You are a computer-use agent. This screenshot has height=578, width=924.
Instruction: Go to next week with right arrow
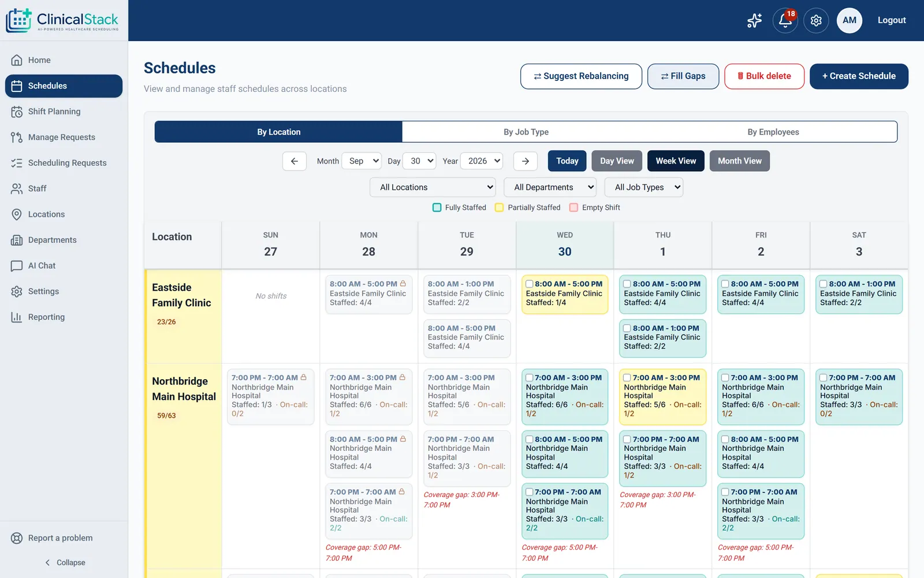point(526,161)
